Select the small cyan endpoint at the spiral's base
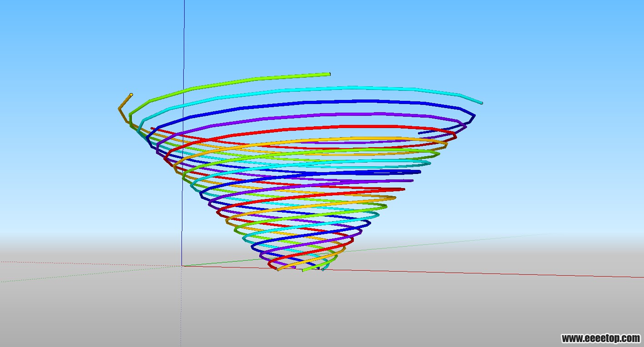Image resolution: width=644 pixels, height=347 pixels. point(323,270)
